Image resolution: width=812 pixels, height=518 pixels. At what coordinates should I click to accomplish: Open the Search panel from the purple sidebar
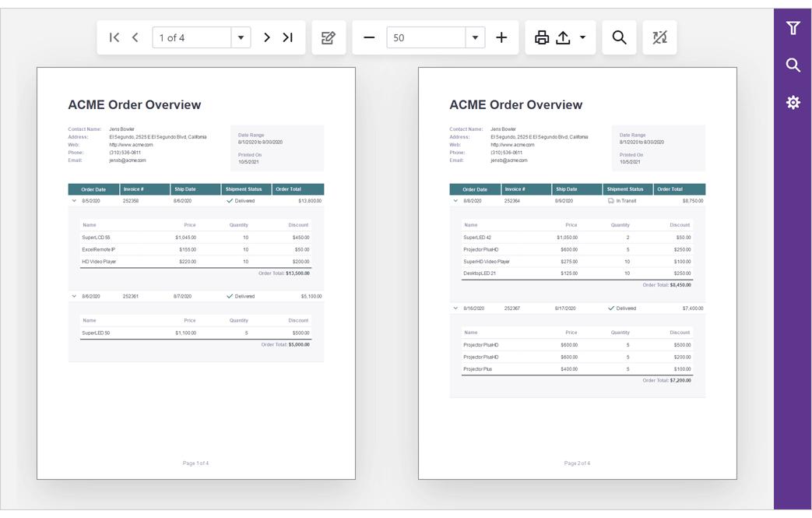point(793,65)
